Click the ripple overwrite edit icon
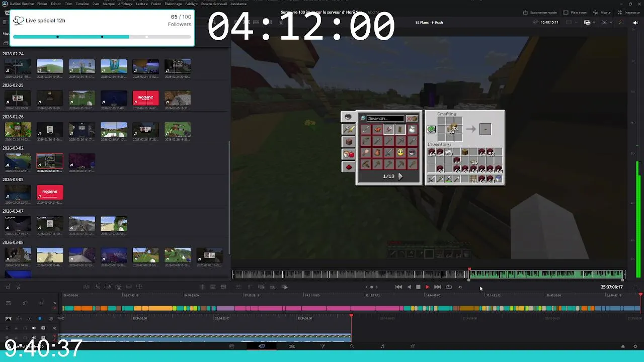644x362 pixels. point(108,287)
